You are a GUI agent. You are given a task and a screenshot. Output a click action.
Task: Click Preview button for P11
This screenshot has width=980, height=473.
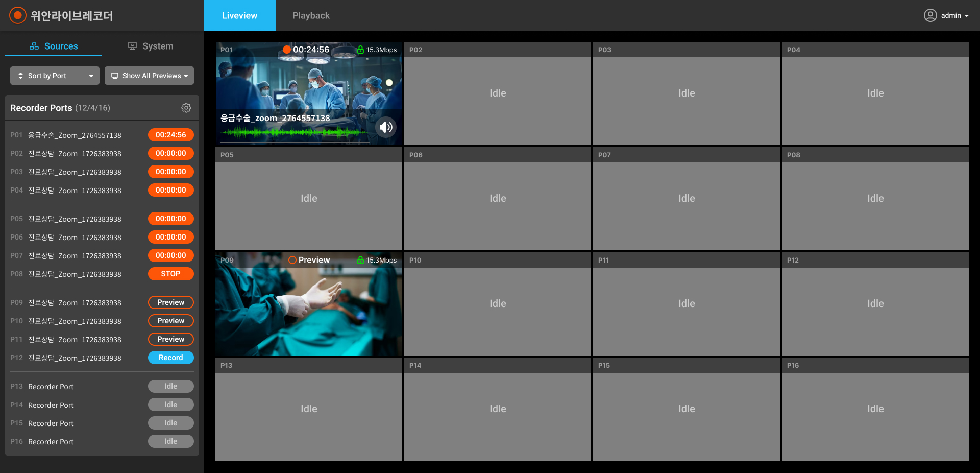(171, 339)
